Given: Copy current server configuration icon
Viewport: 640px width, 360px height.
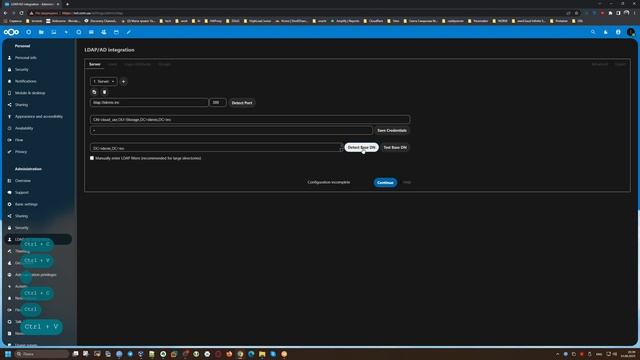Looking at the screenshot, I should pos(94,92).
